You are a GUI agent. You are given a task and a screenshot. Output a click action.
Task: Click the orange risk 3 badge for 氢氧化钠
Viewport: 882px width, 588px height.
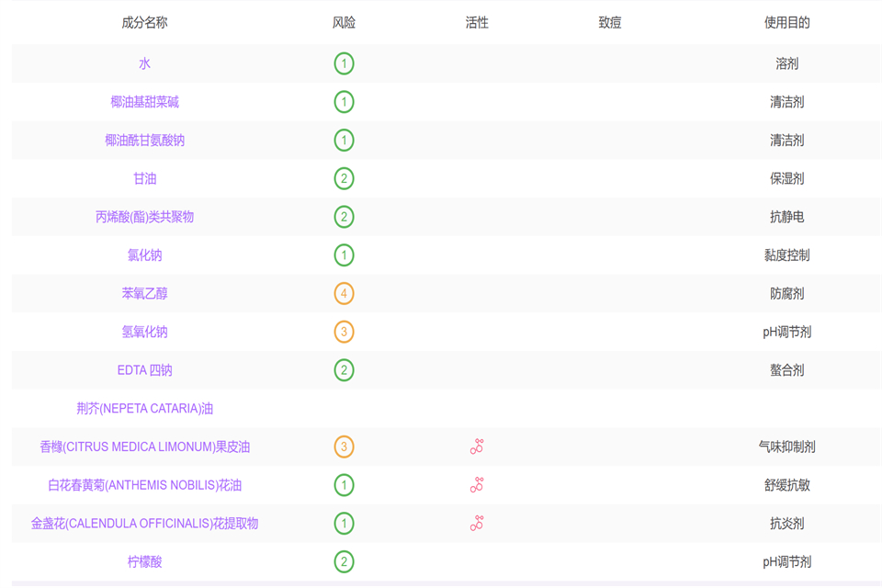(344, 333)
